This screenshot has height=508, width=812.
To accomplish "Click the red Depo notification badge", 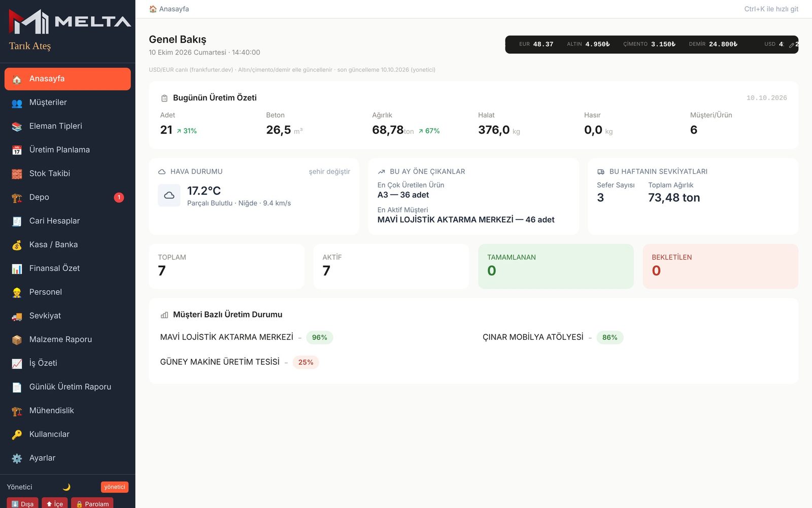I will coord(119,197).
